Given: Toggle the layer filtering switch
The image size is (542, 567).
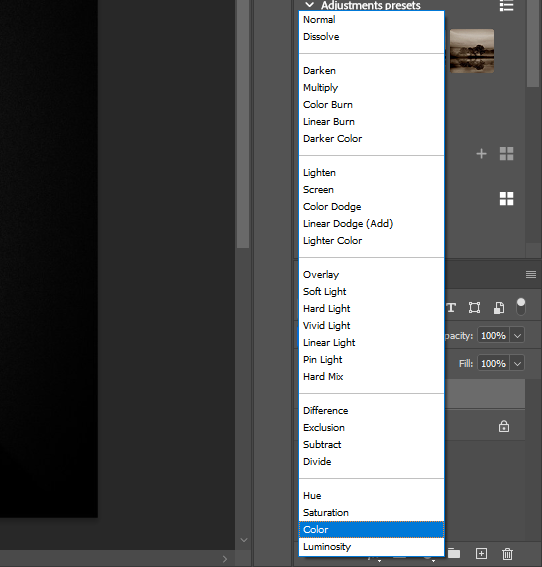Looking at the screenshot, I should tap(521, 307).
